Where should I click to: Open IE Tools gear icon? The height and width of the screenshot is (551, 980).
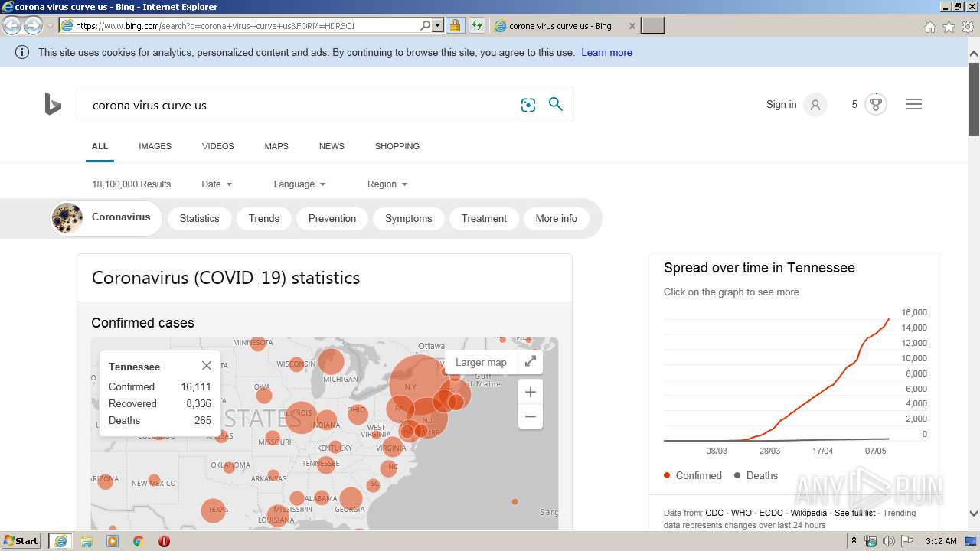tap(968, 27)
